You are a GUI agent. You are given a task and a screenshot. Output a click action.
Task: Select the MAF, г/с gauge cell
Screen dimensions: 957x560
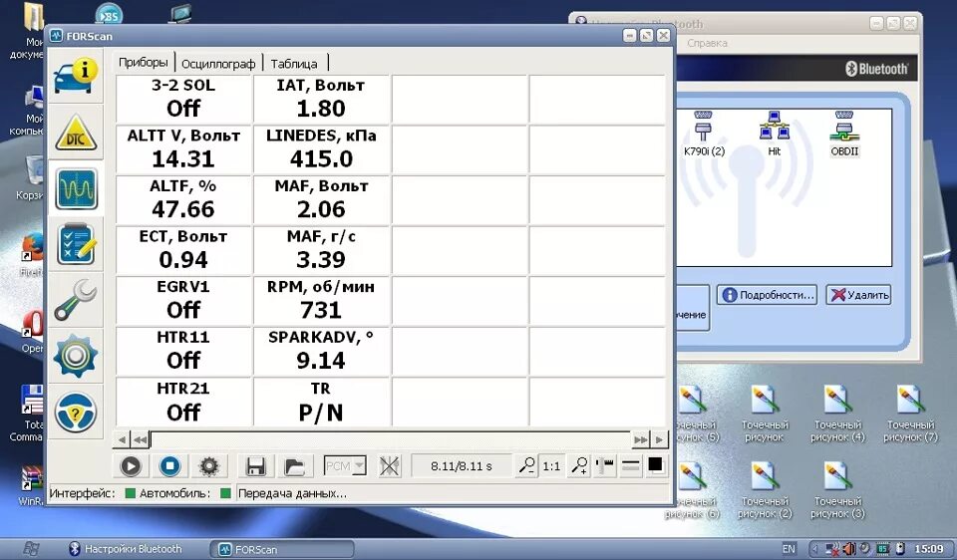coord(321,250)
